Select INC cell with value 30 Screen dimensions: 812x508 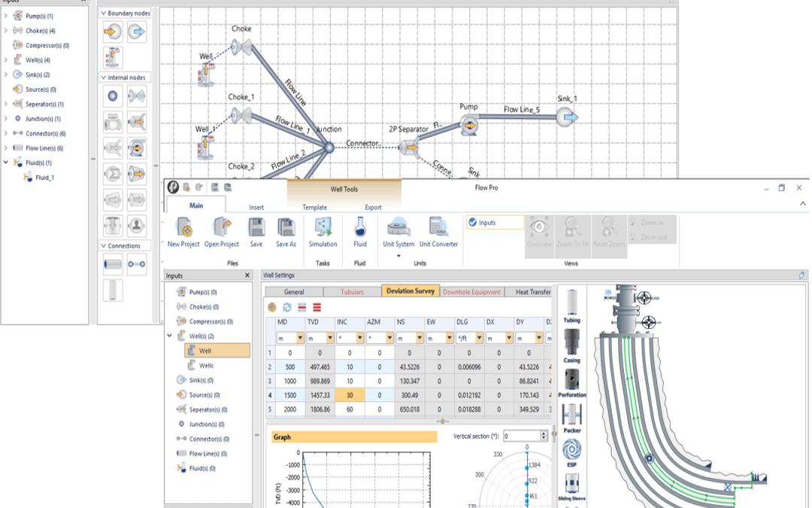click(x=350, y=395)
